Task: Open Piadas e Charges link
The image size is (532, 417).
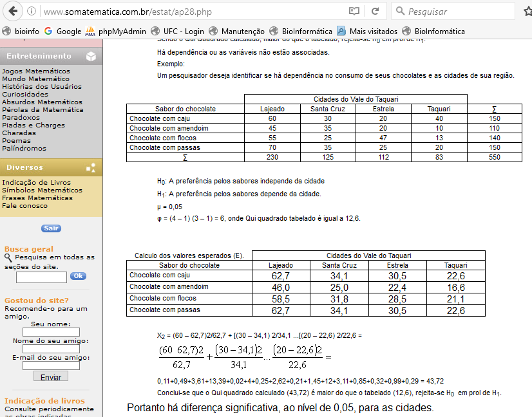Action: tap(33, 125)
